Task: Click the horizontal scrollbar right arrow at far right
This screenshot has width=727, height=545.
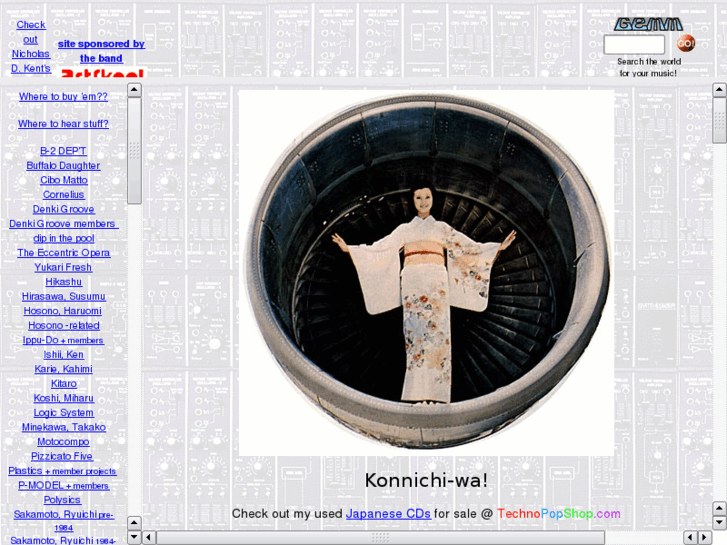Action: pos(704,538)
